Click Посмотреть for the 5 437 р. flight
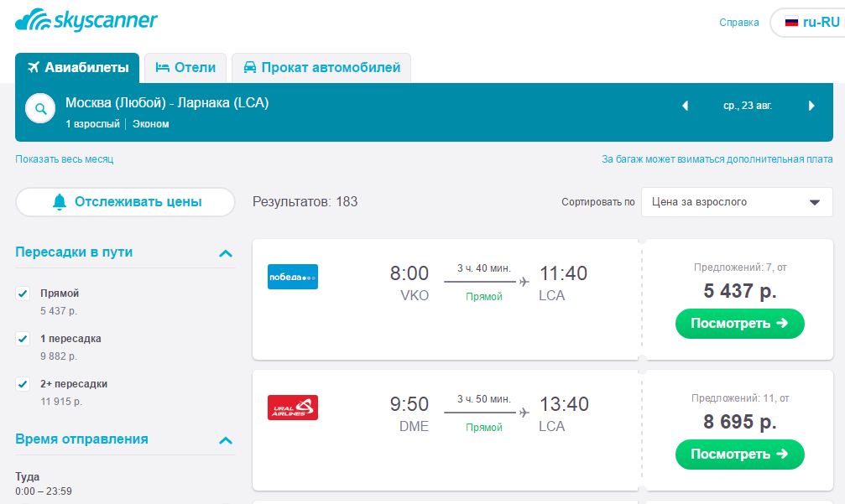Screen dimensions: 845x504 (739, 324)
